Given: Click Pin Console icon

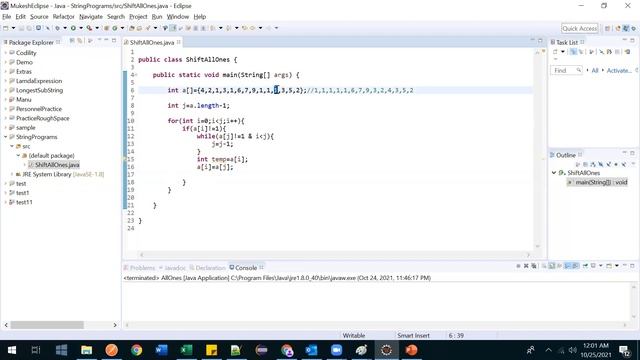Looking at the screenshot, I should [585, 266].
